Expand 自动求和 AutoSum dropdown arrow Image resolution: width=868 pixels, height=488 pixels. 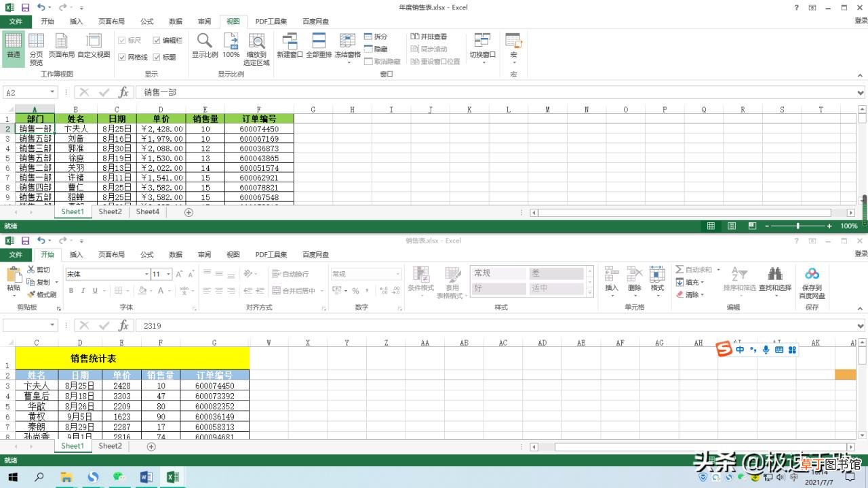pos(718,270)
